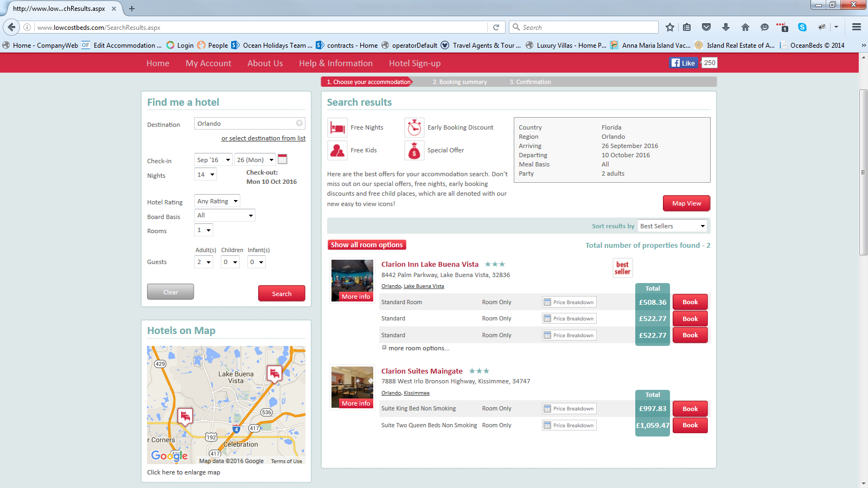Open the Help & Information menu item
The height and width of the screenshot is (488, 868).
pyautogui.click(x=336, y=63)
